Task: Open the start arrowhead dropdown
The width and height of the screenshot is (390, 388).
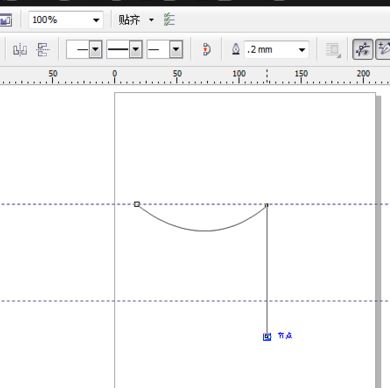Action: (96, 50)
